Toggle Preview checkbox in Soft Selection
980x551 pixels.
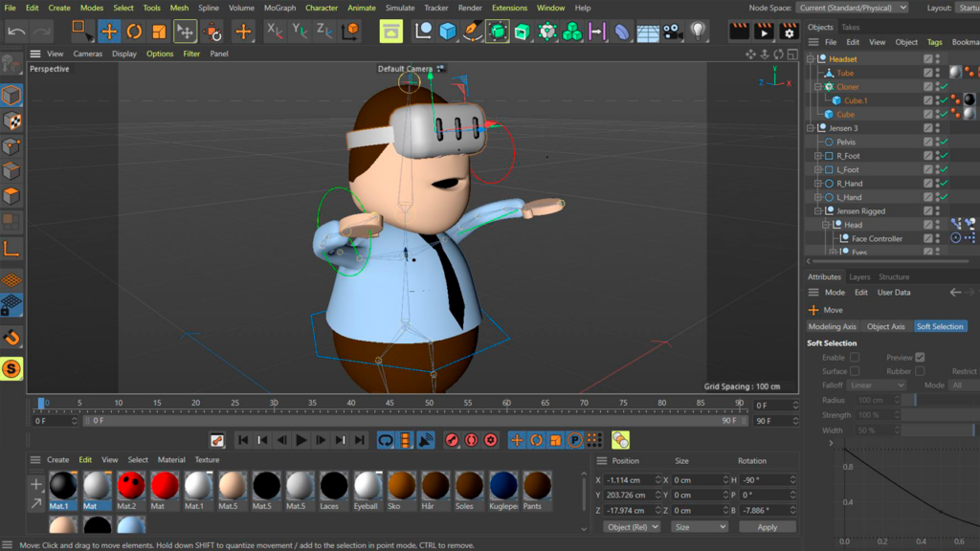pyautogui.click(x=920, y=358)
